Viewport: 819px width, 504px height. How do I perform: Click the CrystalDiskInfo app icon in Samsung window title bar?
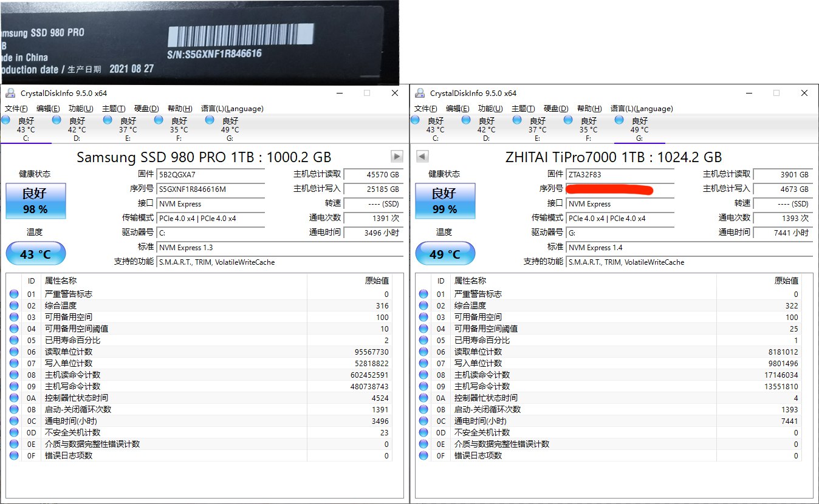[10, 93]
